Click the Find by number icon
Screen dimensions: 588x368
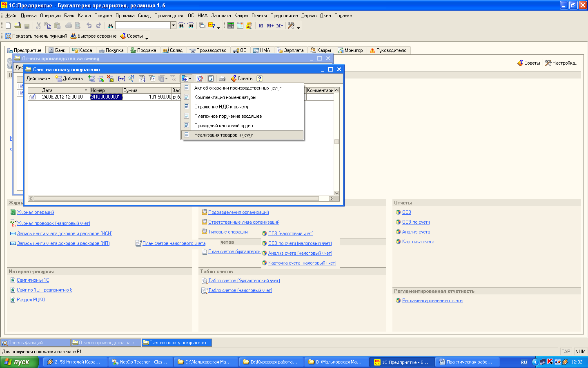131,79
